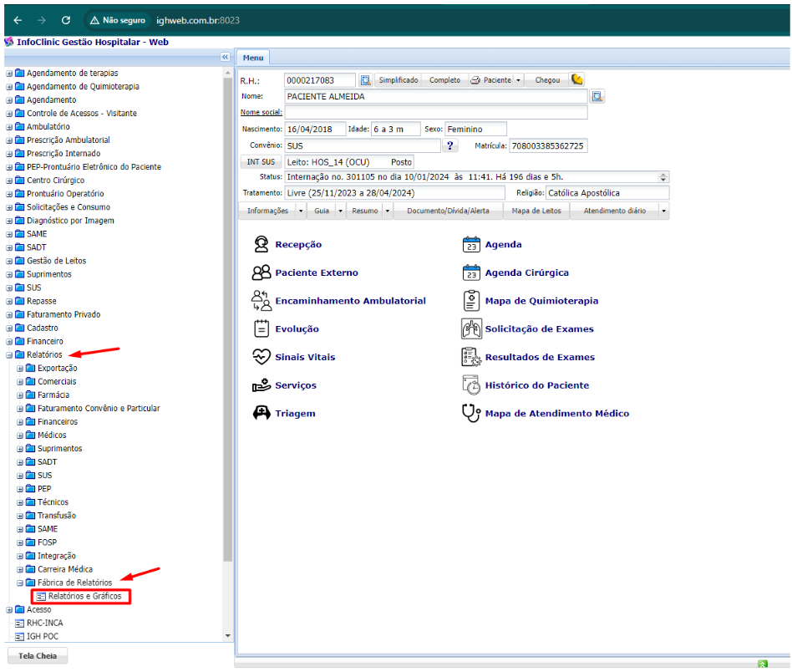792x672 pixels.
Task: Click the Solicitação de Exames lungs icon
Action: [471, 329]
